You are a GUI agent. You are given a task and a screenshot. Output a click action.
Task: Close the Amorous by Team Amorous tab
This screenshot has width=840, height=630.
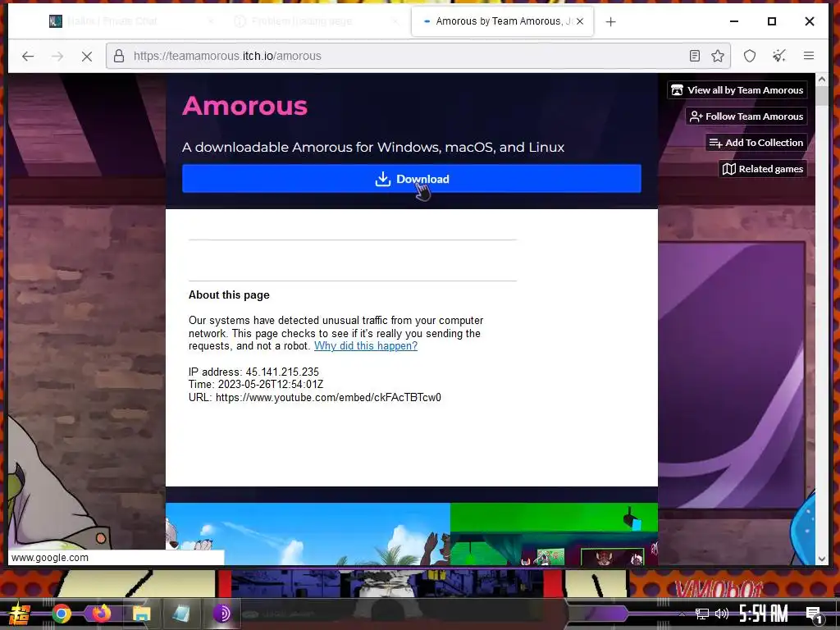[580, 21]
